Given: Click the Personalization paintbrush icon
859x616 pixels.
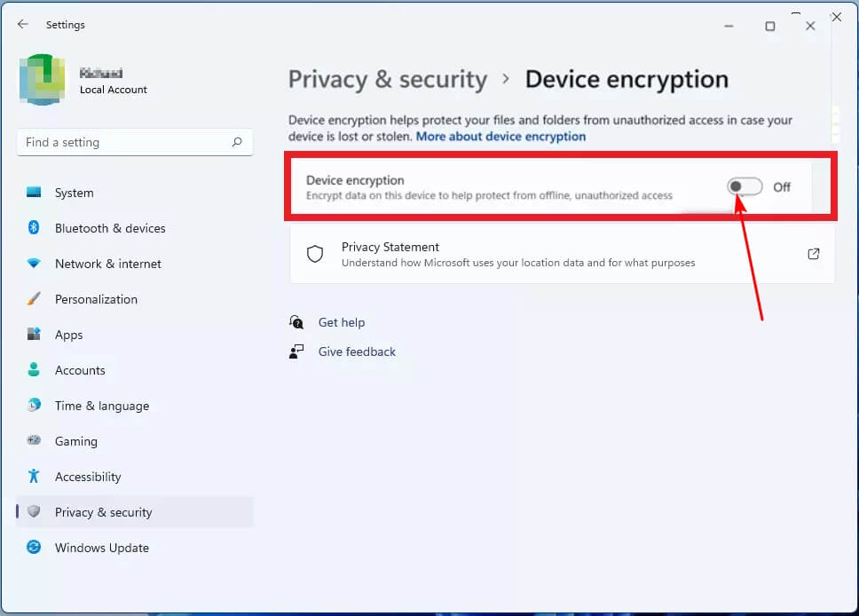Looking at the screenshot, I should 34,299.
